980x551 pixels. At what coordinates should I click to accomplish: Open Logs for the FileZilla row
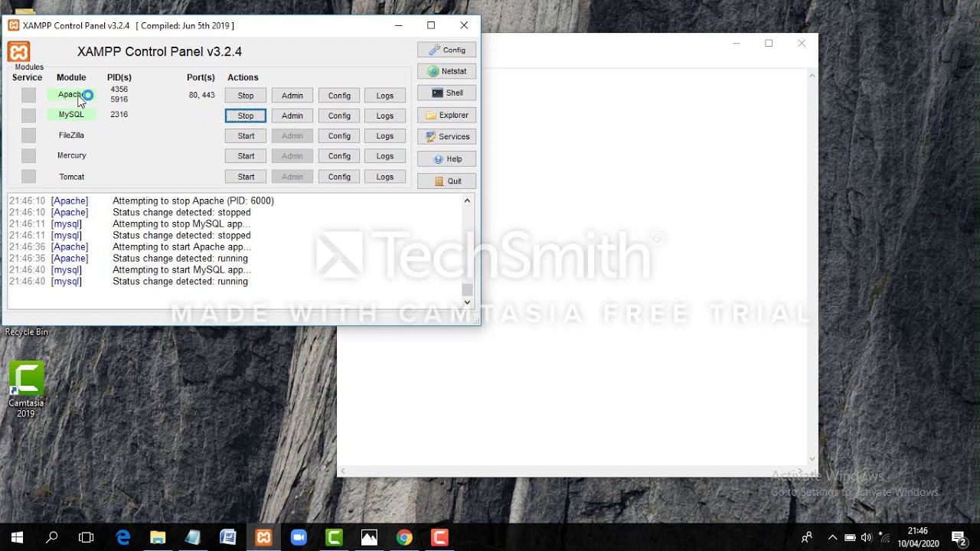(385, 135)
